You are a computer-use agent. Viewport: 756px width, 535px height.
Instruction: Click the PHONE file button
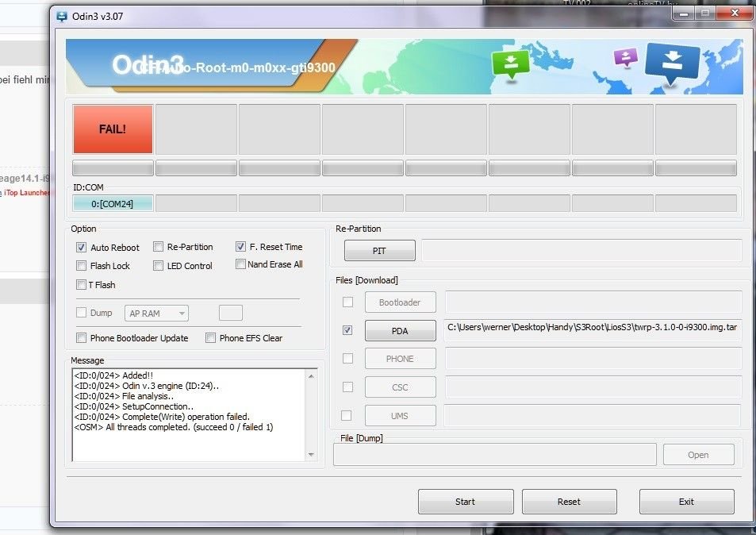(x=400, y=359)
